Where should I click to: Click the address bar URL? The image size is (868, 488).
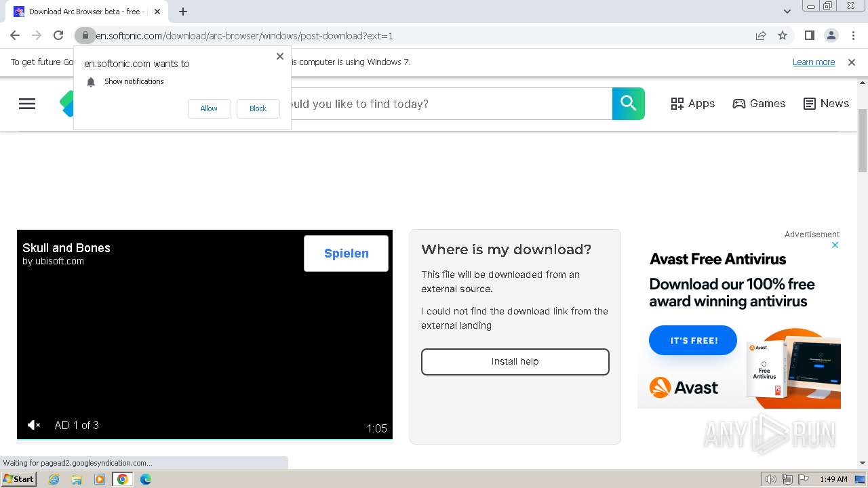(244, 36)
